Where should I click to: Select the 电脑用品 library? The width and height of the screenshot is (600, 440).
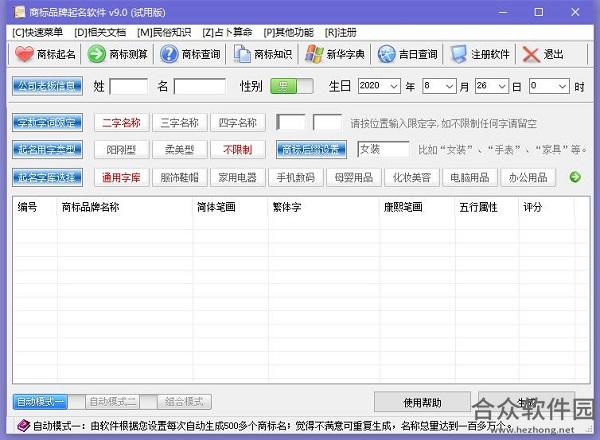coord(470,178)
